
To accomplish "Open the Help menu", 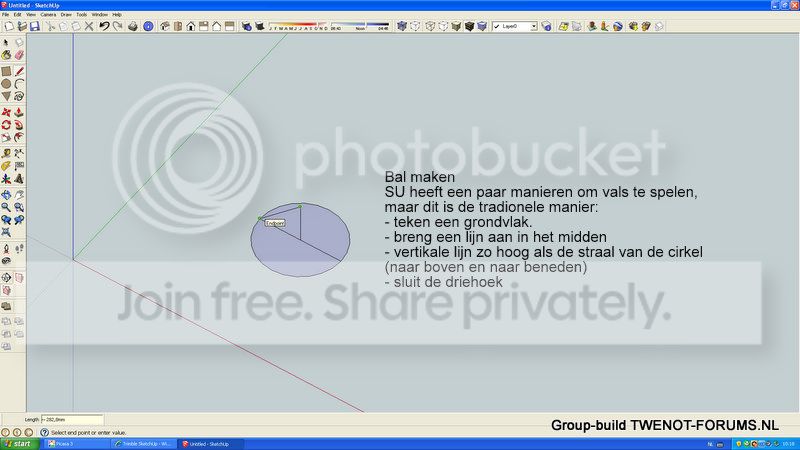I will pyautogui.click(x=117, y=15).
